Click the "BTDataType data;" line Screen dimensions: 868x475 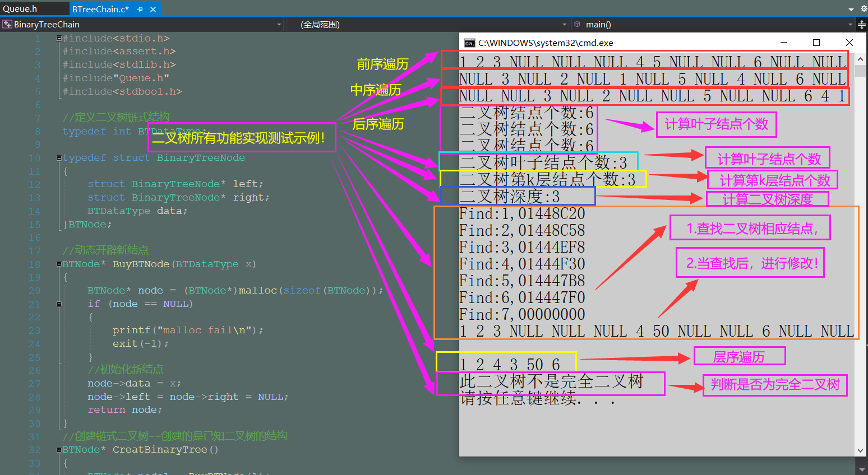[137, 211]
